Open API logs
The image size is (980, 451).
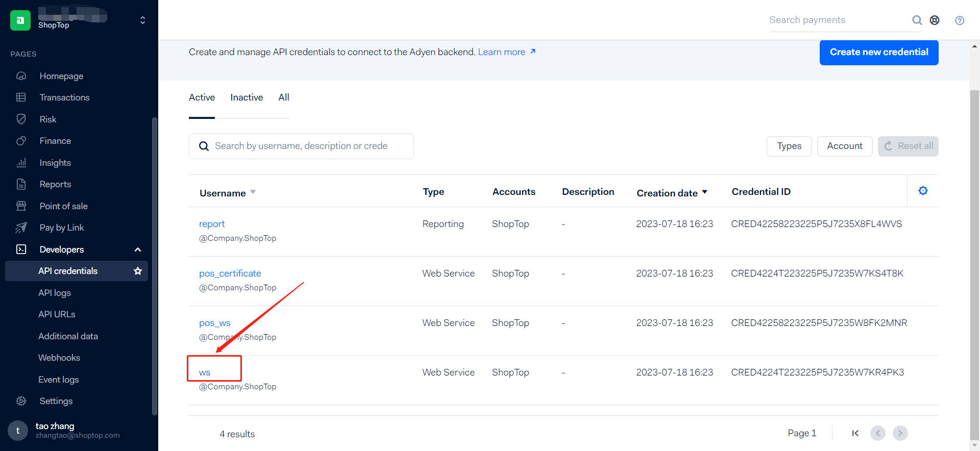(x=55, y=293)
